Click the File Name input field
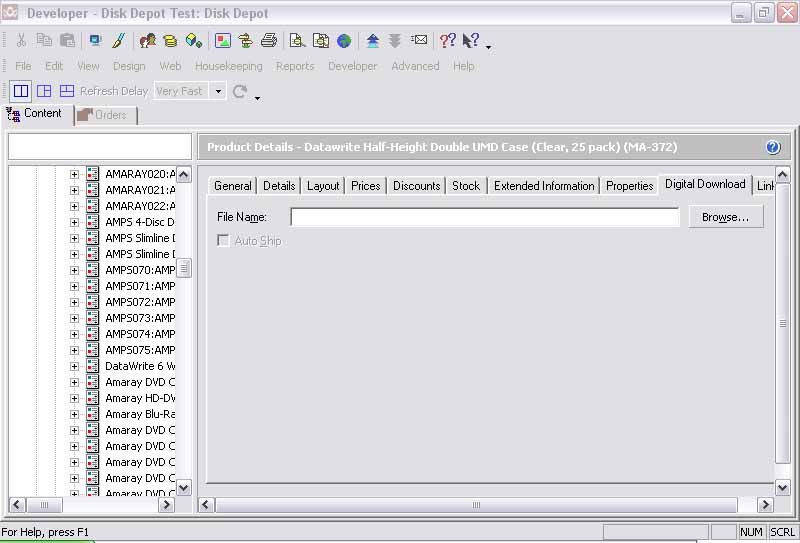800x543 pixels. click(484, 217)
